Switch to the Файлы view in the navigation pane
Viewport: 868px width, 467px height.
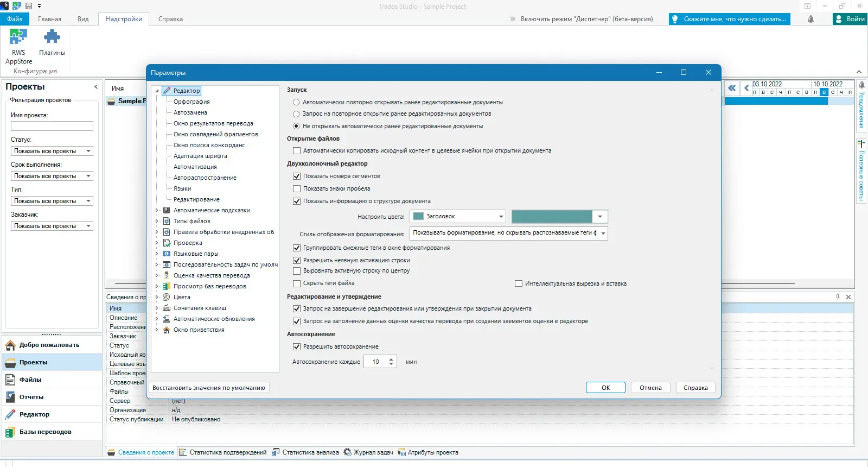click(52, 380)
